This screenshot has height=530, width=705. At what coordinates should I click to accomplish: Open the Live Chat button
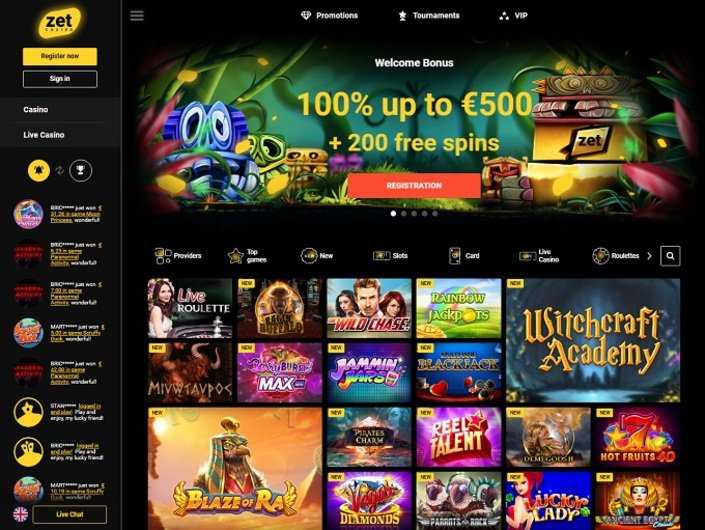[70, 514]
